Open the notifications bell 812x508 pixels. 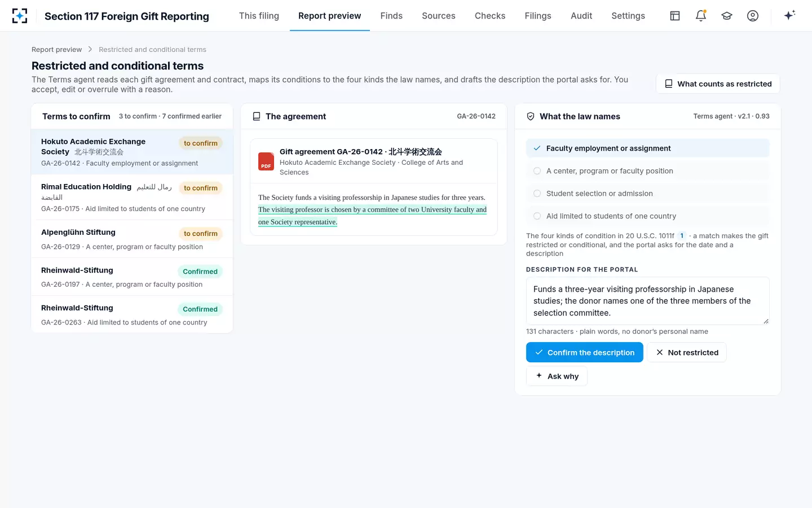[x=701, y=16]
